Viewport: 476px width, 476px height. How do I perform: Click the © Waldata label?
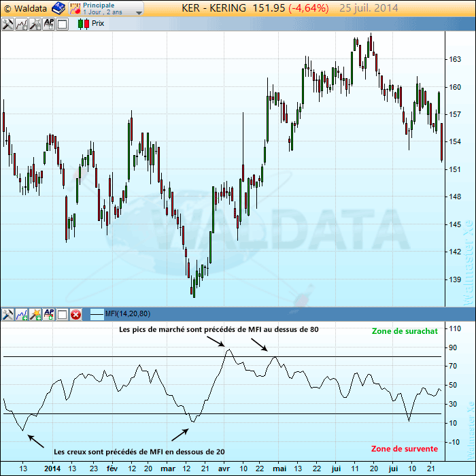[26, 8]
